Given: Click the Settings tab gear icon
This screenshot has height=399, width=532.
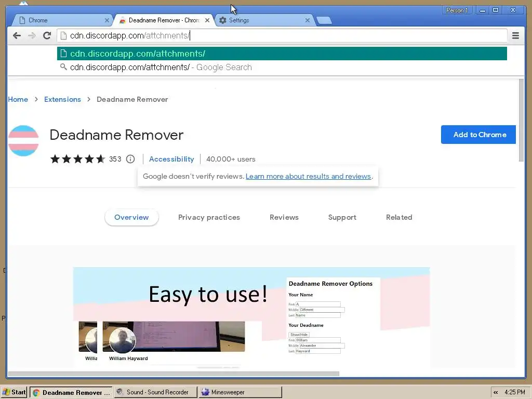Looking at the screenshot, I should click(x=222, y=20).
